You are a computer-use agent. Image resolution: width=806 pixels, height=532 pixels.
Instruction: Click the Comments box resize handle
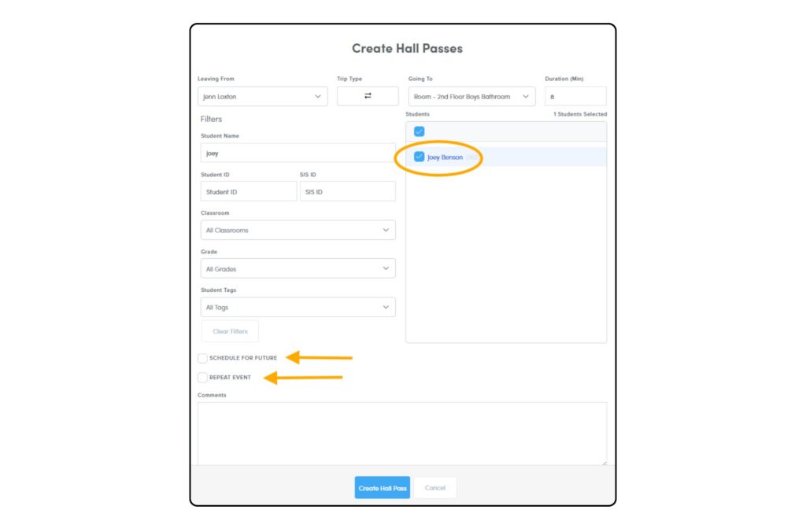point(604,462)
